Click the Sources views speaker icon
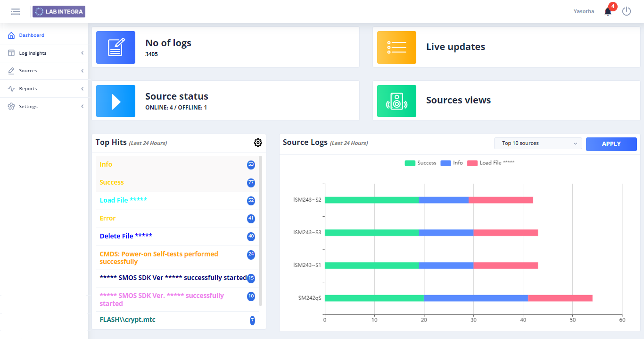 (x=396, y=101)
